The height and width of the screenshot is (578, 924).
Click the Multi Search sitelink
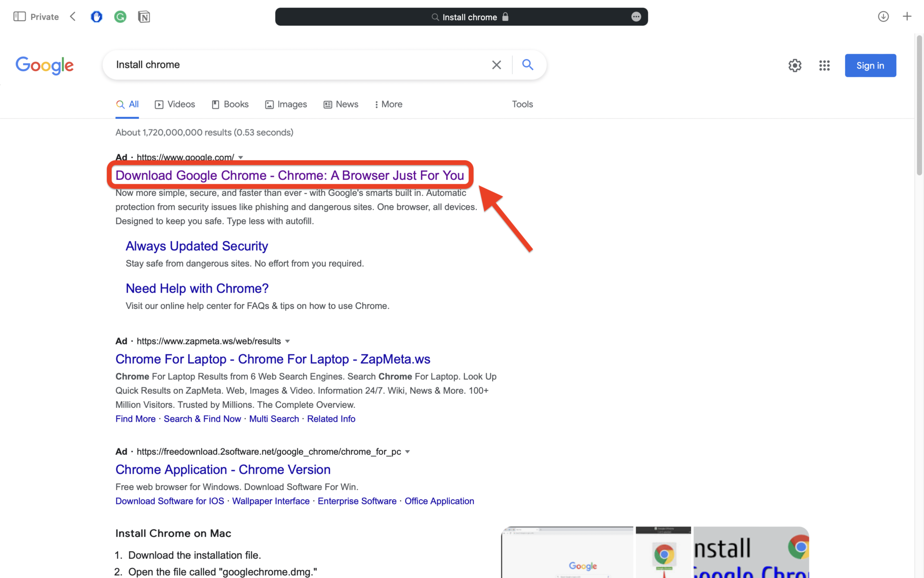coord(274,419)
